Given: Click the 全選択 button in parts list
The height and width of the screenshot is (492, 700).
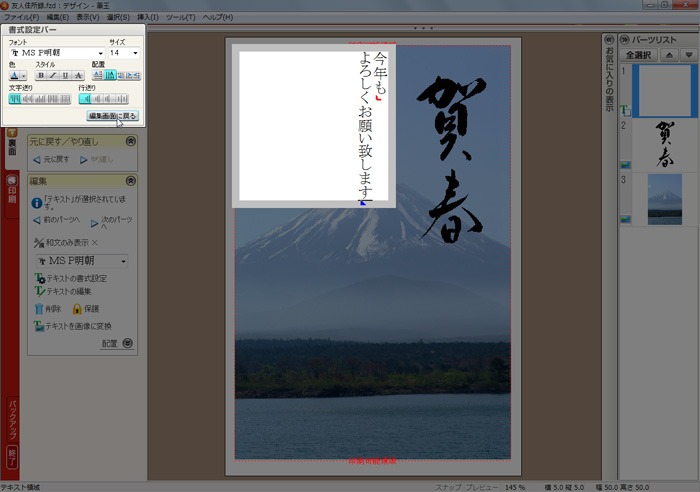Looking at the screenshot, I should click(x=637, y=55).
